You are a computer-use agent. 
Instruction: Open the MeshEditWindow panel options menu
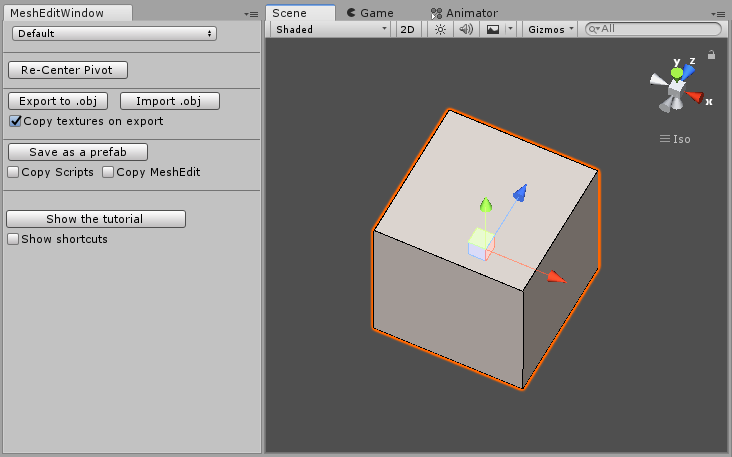click(x=251, y=14)
